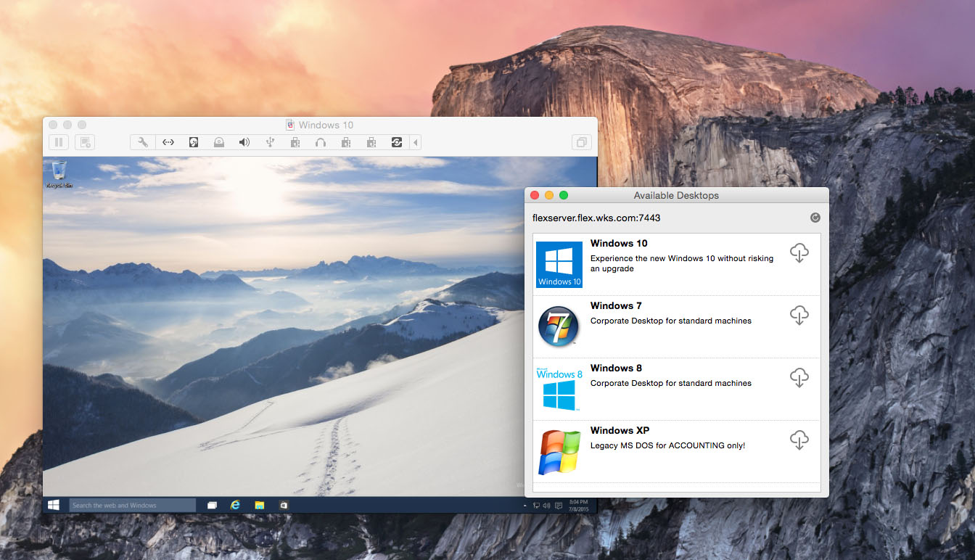Click the sound speaker icon in VM toolbar
Viewport: 975px width, 560px height.
244,142
